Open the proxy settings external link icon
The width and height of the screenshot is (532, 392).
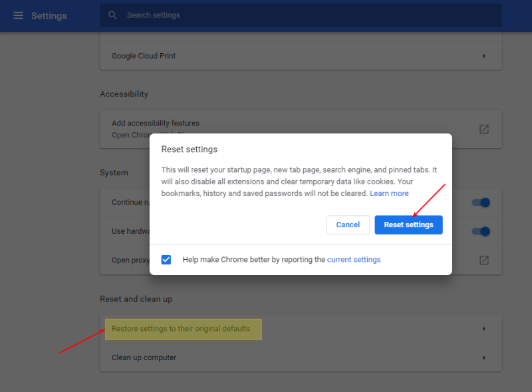(x=484, y=260)
